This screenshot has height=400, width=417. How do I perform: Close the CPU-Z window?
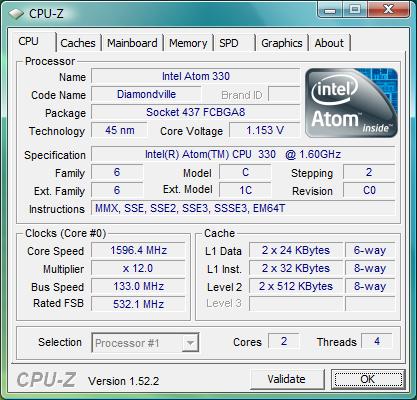(387, 10)
